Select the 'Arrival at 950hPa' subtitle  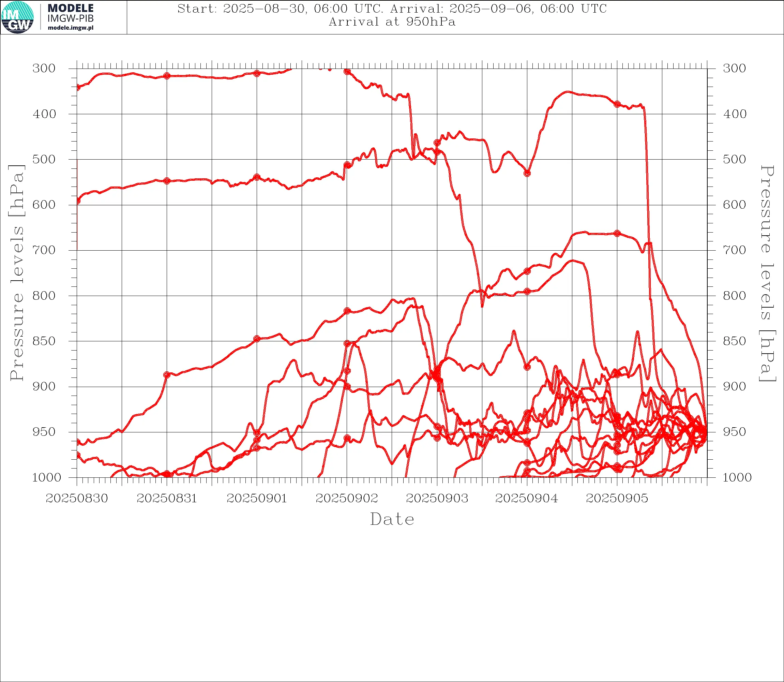(x=392, y=22)
